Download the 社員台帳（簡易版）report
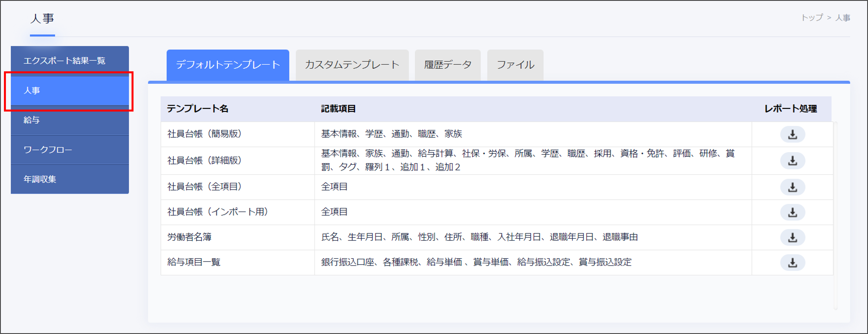 792,134
